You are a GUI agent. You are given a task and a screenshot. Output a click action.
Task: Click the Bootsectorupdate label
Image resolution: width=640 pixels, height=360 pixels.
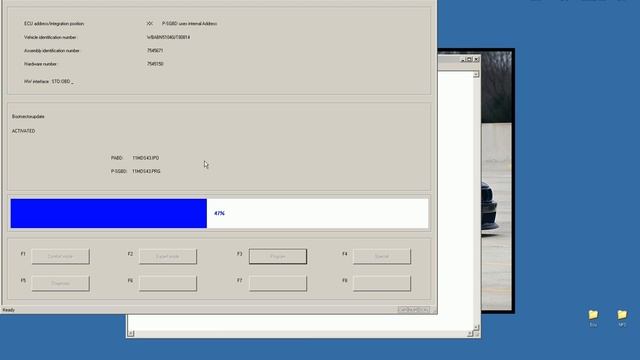tap(28, 116)
